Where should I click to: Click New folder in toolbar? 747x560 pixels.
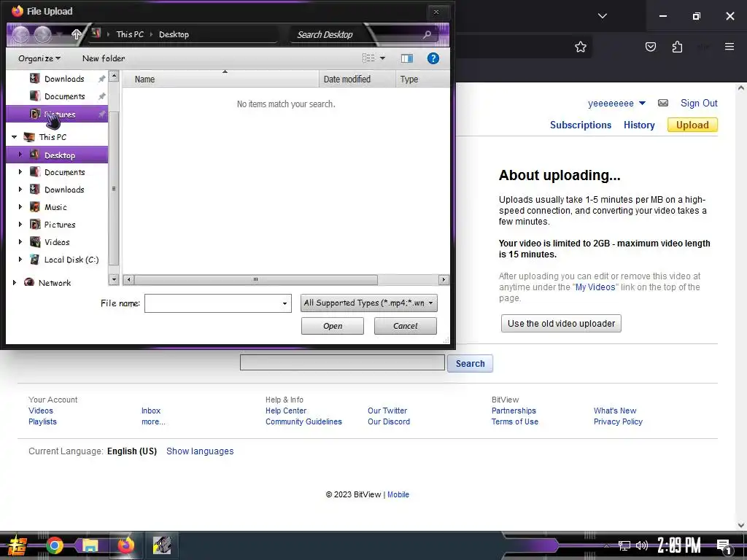[104, 58]
